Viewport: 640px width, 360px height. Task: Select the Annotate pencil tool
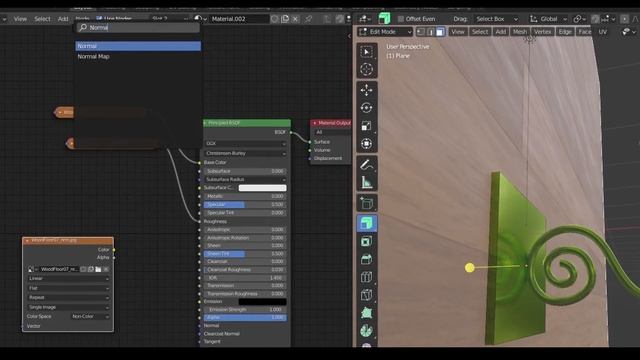pos(367,164)
